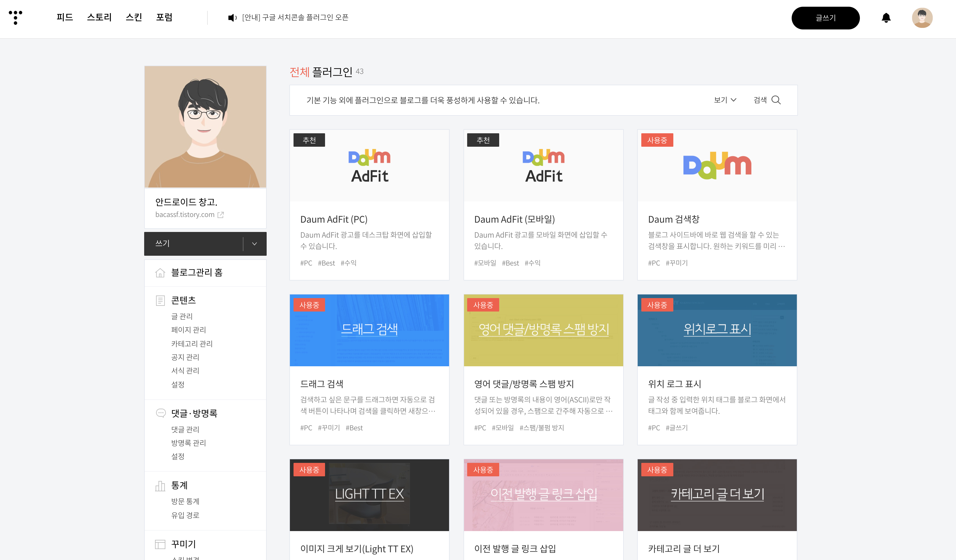This screenshot has width=956, height=560.
Task: Click the 통계 bar chart icon
Action: 160,486
